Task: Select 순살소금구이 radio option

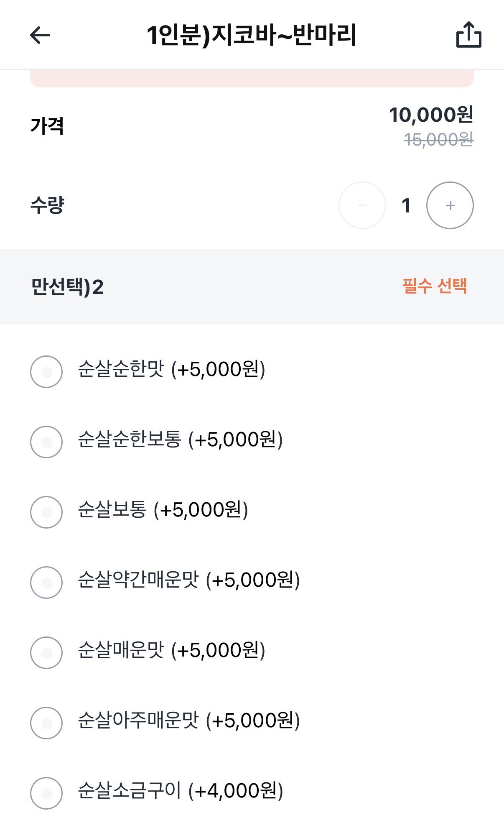Action: point(46,793)
